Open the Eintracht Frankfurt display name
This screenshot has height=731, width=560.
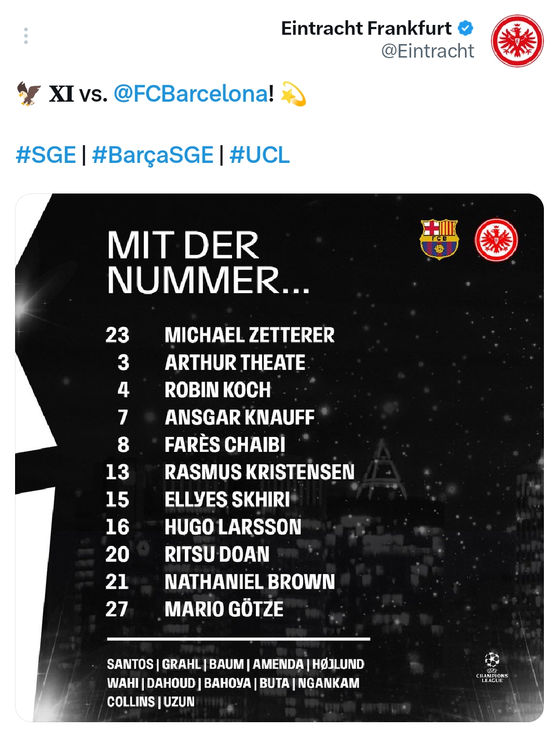click(366, 28)
